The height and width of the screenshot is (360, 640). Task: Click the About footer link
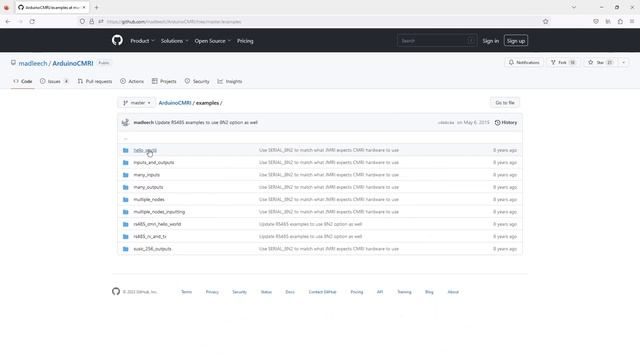pos(453,292)
